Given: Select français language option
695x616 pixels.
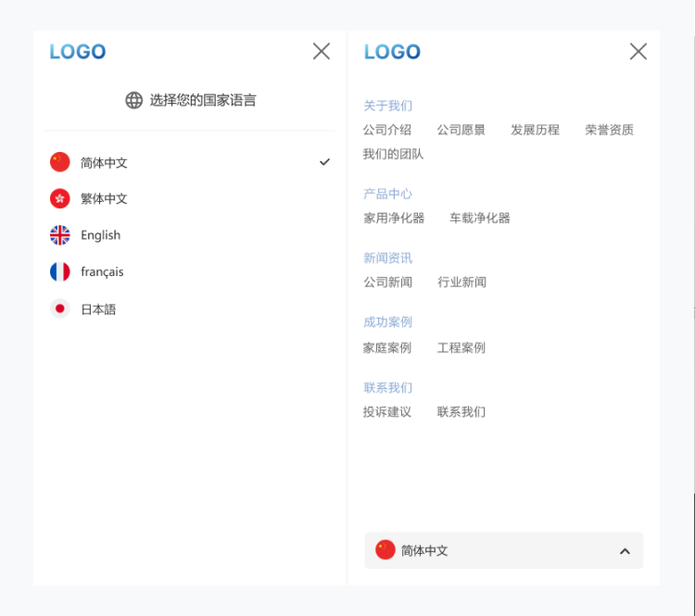Looking at the screenshot, I should pyautogui.click(x=102, y=271).
